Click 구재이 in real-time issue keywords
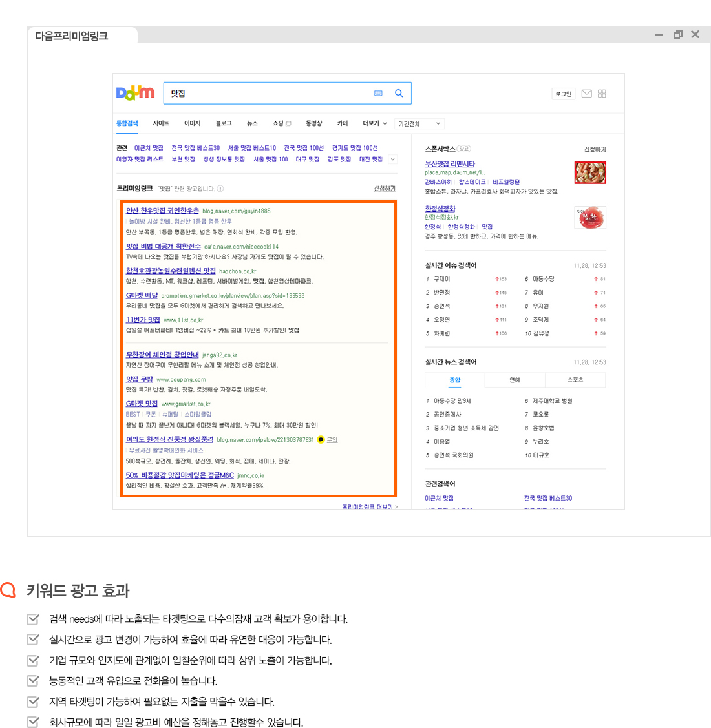This screenshot has width=711, height=728. coord(442,279)
